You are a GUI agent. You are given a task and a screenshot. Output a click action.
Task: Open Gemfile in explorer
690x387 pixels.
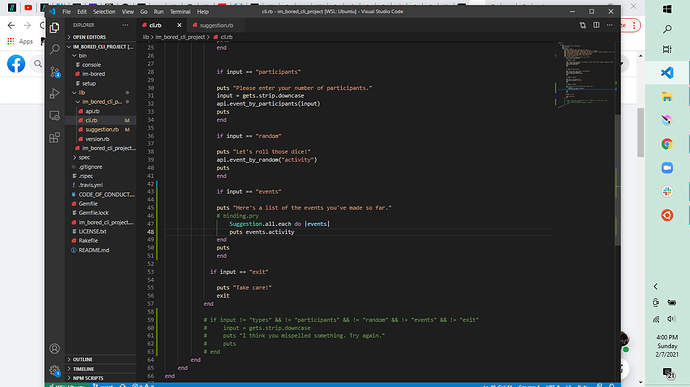pos(101,203)
